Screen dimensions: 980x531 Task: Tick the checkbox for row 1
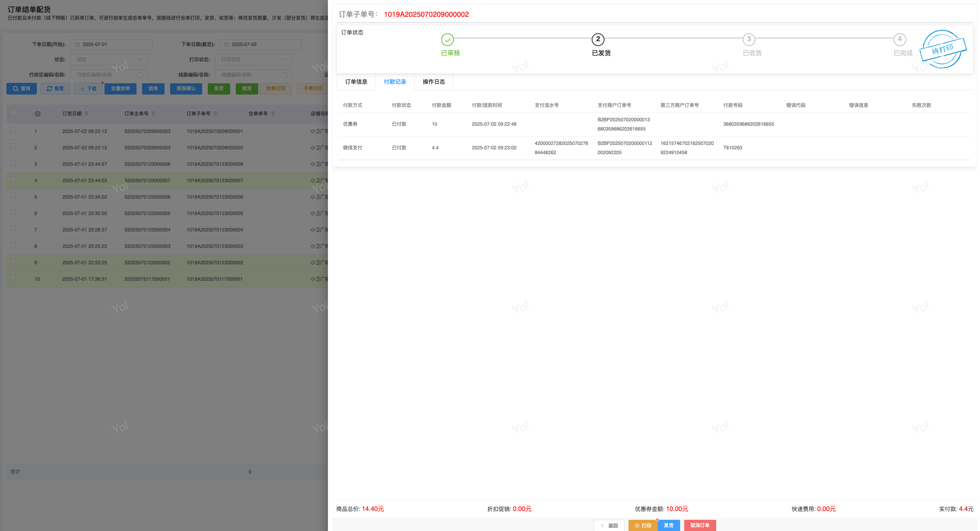pos(13,130)
